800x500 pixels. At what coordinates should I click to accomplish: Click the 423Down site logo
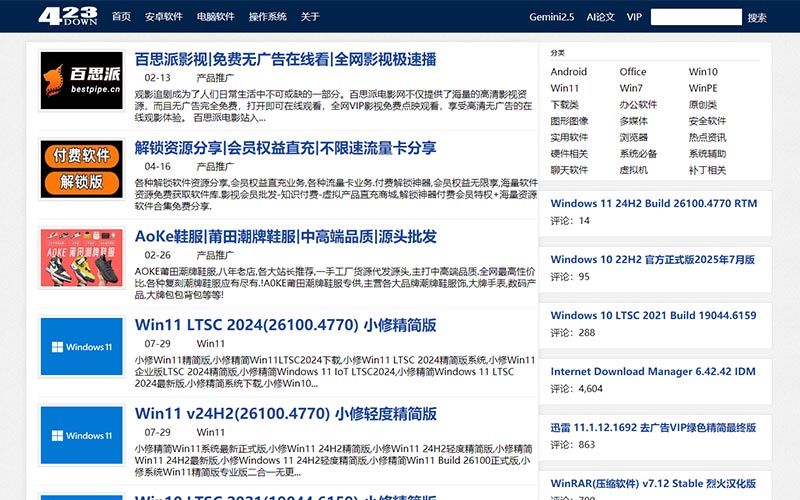coord(68,16)
